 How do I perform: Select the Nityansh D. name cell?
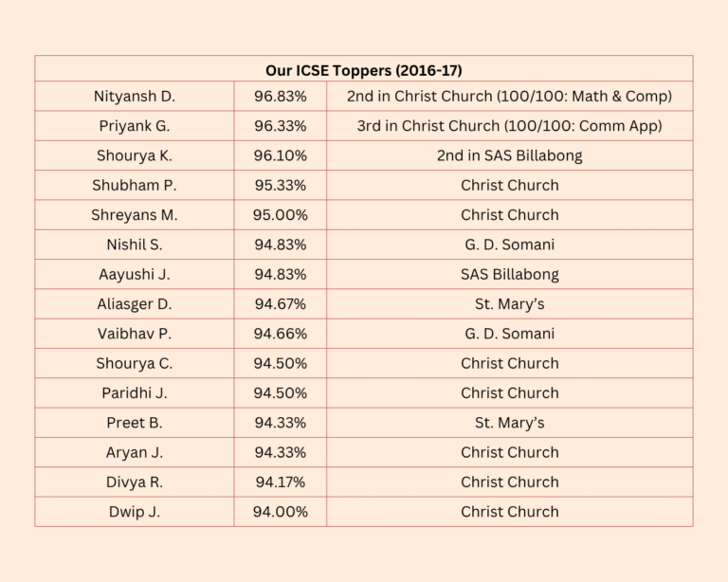pos(135,97)
